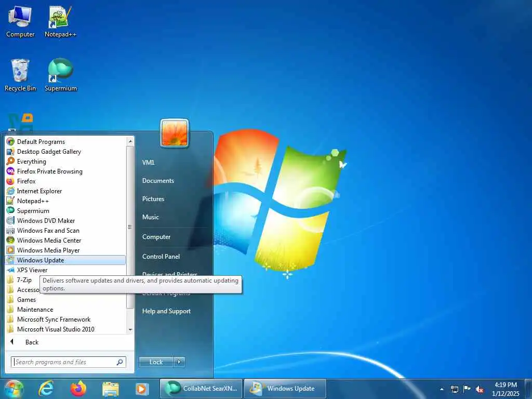Click the Windows Start orb

coord(14,389)
